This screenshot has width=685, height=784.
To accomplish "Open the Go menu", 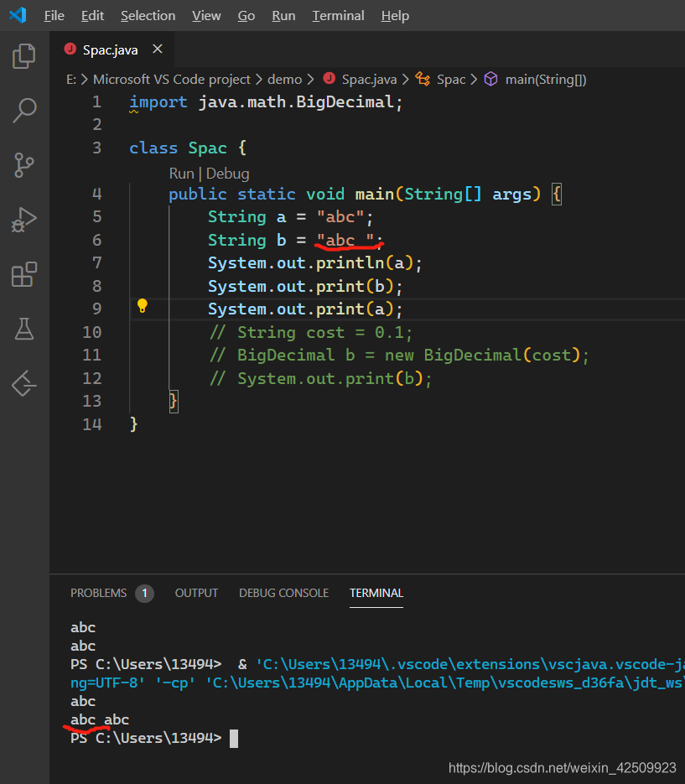I will coord(246,15).
